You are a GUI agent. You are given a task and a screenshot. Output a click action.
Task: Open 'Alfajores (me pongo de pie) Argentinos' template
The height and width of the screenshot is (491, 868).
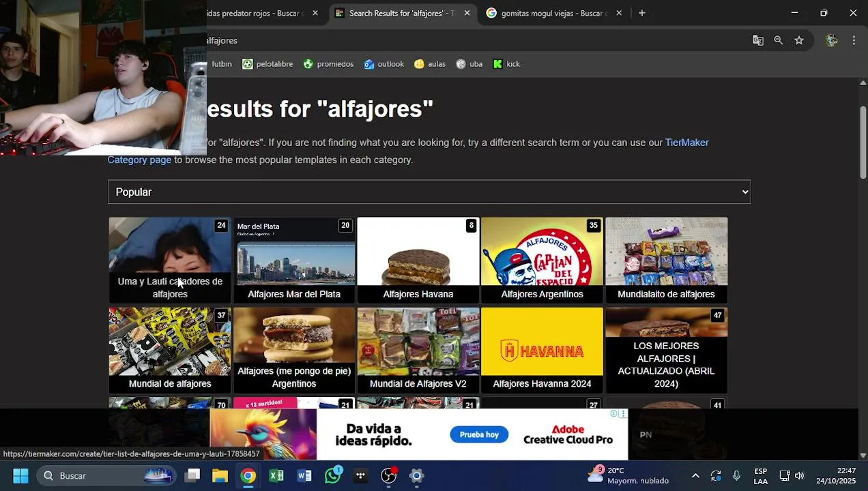tap(294, 350)
